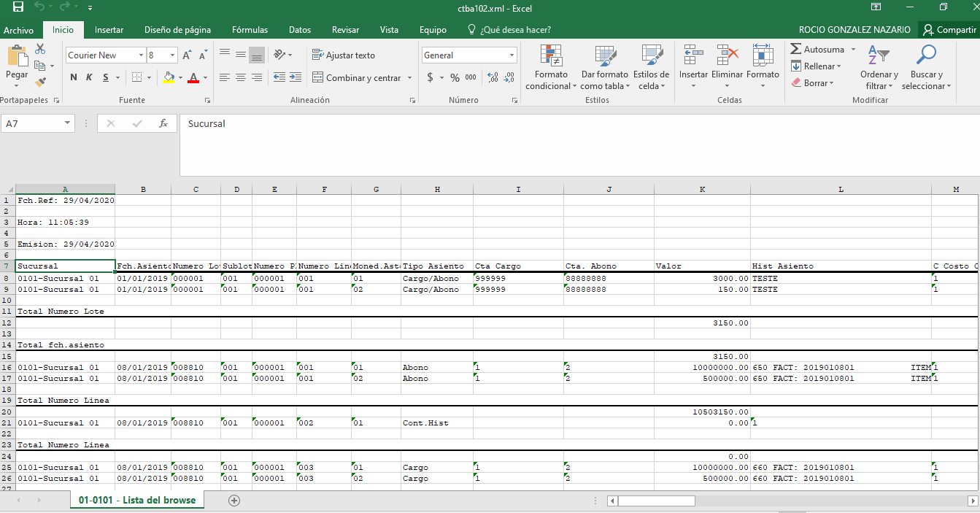
Task: Click the Cut scissors icon
Action: [40, 49]
